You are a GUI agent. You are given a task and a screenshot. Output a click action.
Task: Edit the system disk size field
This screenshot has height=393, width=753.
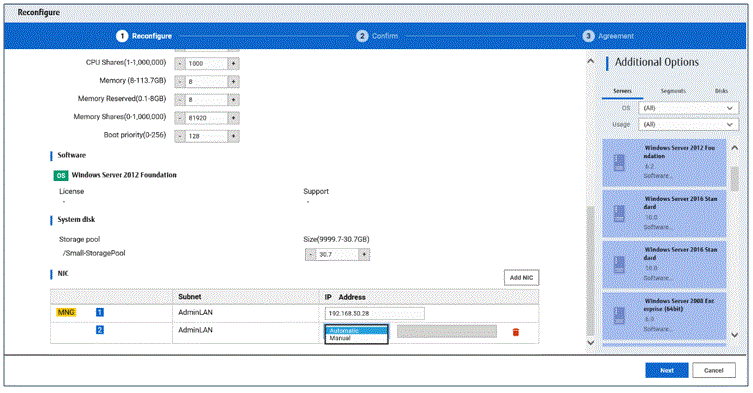pos(338,255)
